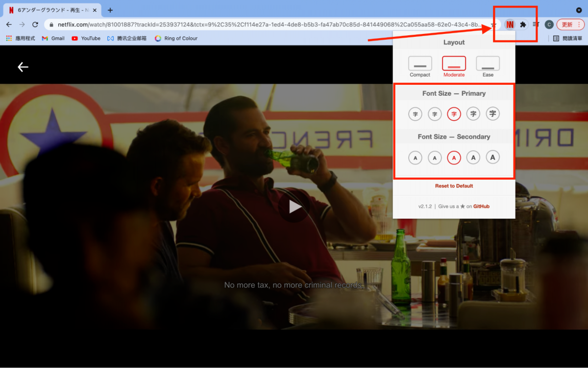The image size is (588, 368).
Task: Open the 騰訊企業郵箱 bookmark
Action: point(127,38)
